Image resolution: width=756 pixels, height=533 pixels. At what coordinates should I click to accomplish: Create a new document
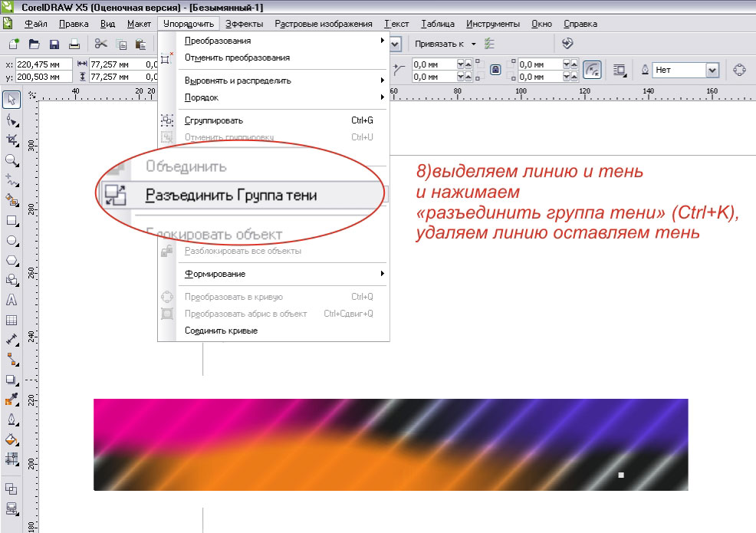pos(14,44)
